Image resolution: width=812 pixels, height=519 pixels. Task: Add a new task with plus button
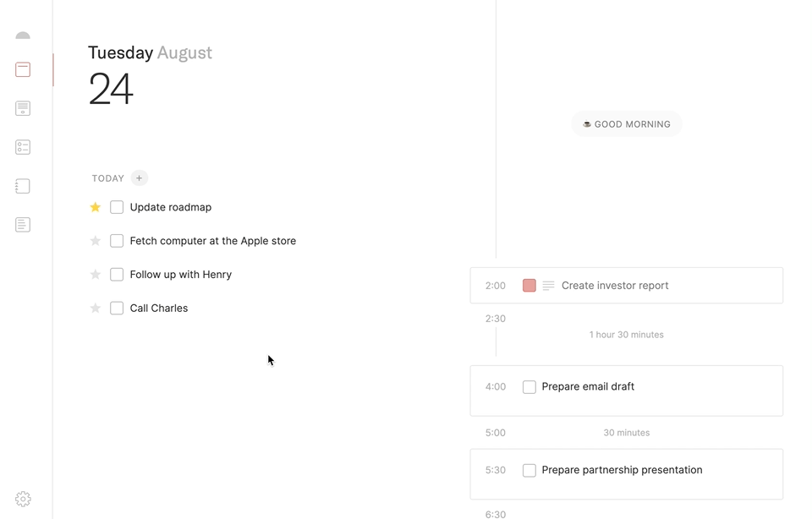(140, 178)
